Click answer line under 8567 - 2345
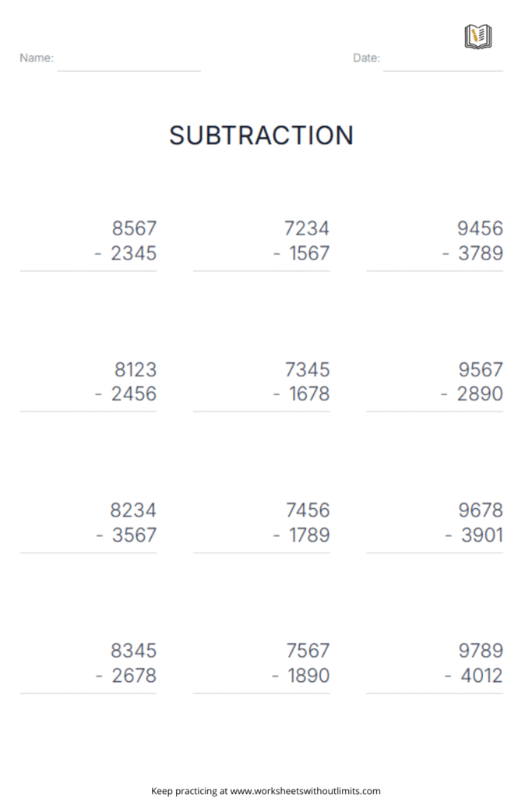 (x=88, y=270)
